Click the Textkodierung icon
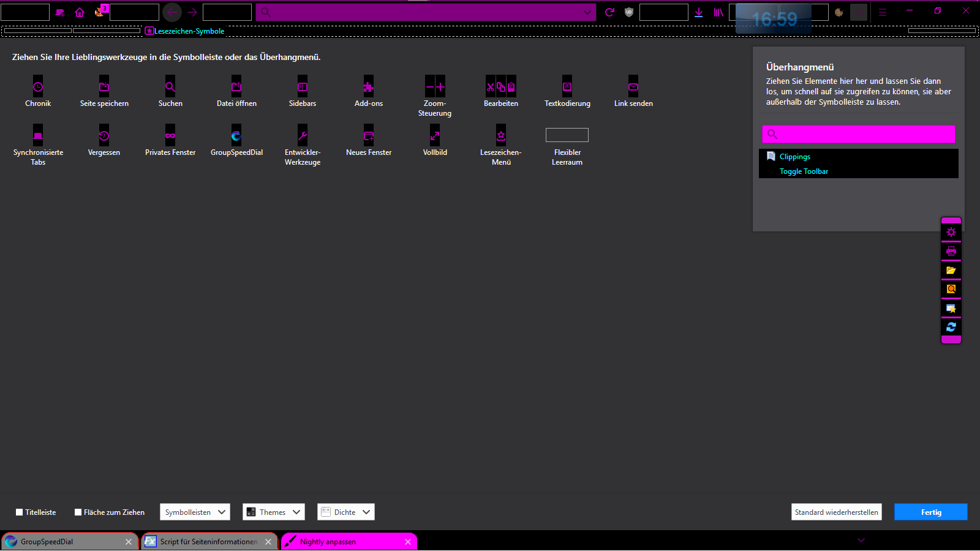The image size is (980, 551). 567,87
